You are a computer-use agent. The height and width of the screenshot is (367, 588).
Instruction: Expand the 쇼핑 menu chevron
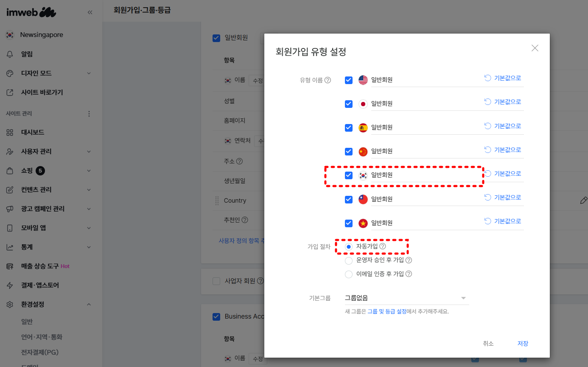89,171
